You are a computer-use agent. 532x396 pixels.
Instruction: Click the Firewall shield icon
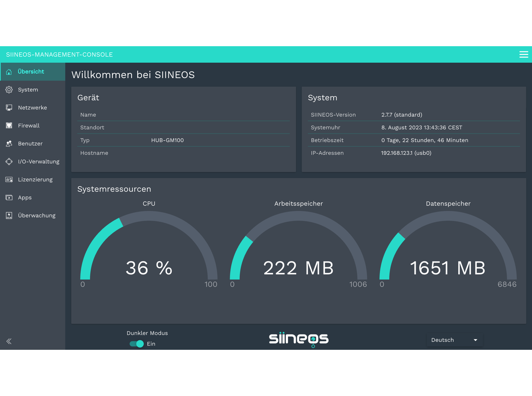click(x=9, y=126)
